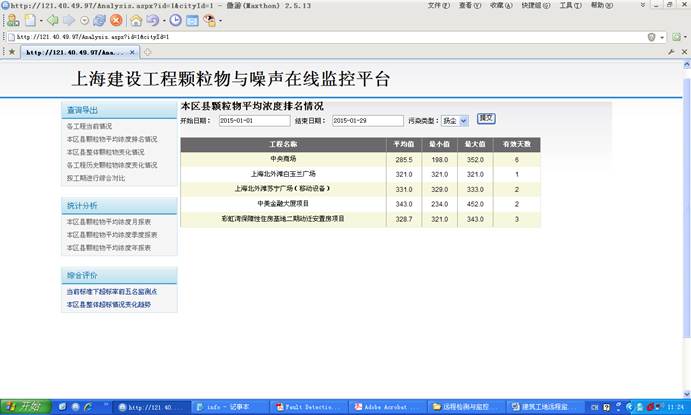691x415 pixels.
Task: Close the current Analysis page tab
Action: (x=133, y=51)
